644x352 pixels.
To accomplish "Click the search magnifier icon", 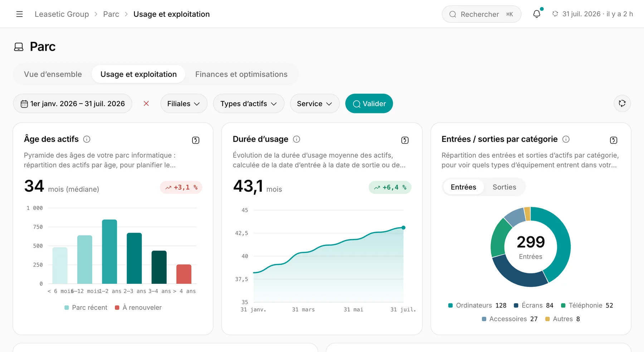I will coord(453,14).
